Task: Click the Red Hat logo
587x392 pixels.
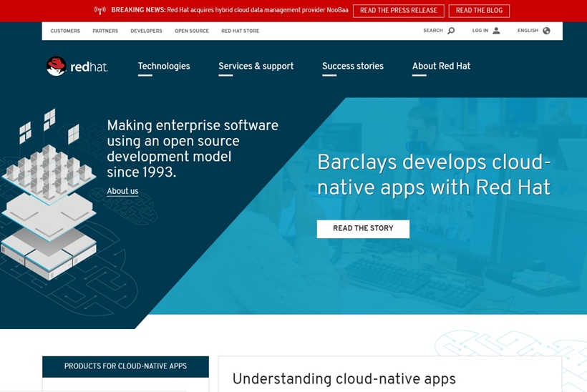Action: [77, 67]
